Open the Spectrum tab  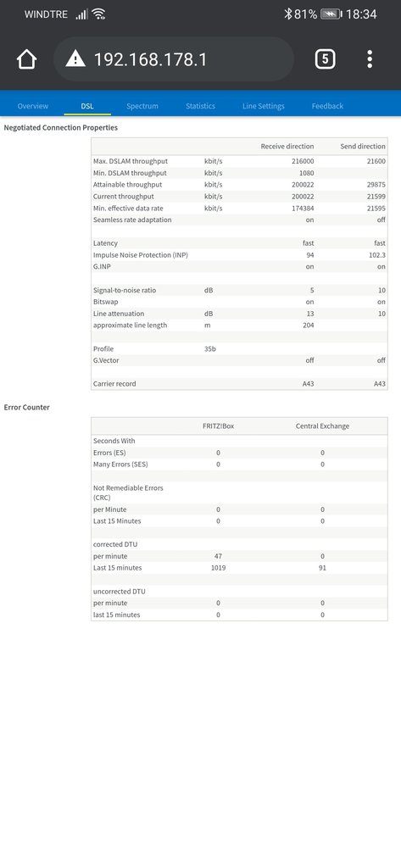(x=142, y=106)
